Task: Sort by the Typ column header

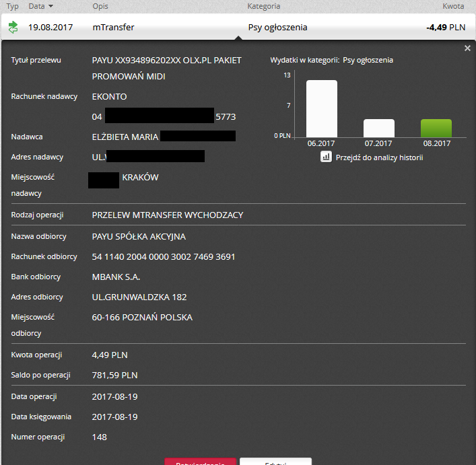Action: click(x=12, y=6)
